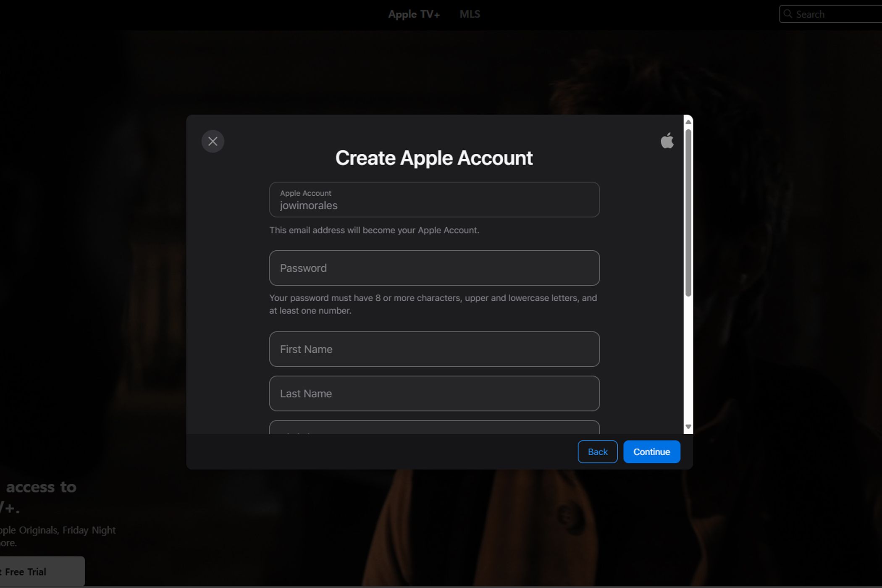
Task: Click the Apple icon at top right of modal
Action: point(667,141)
